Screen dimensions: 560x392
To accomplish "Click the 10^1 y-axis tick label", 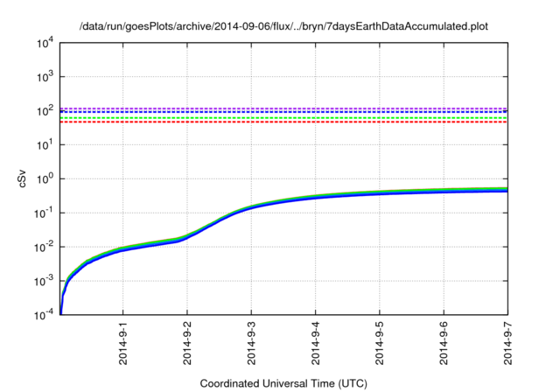I will [x=45, y=144].
